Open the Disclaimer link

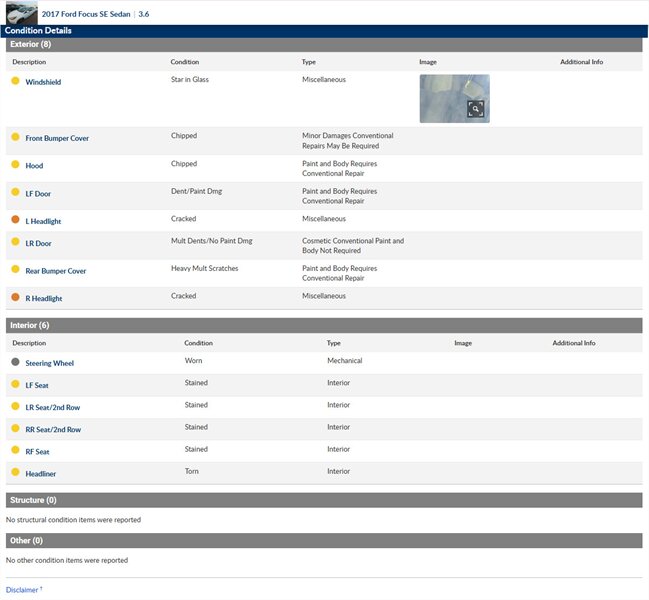pos(22,590)
